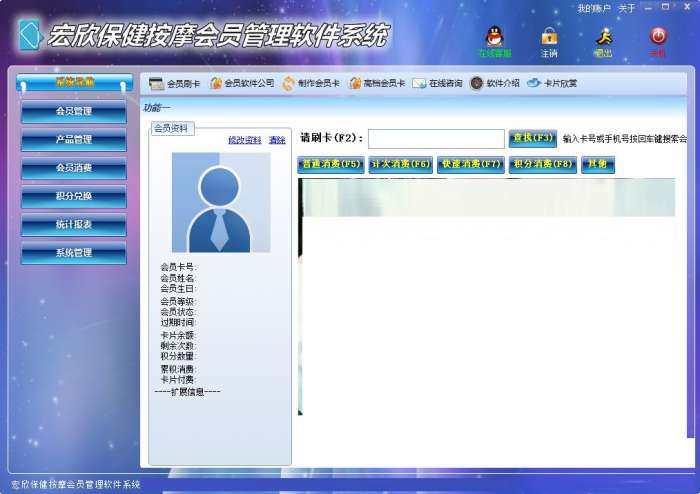
Task: Open 软件介绍 software introduction toolbar item
Action: pyautogui.click(x=495, y=83)
